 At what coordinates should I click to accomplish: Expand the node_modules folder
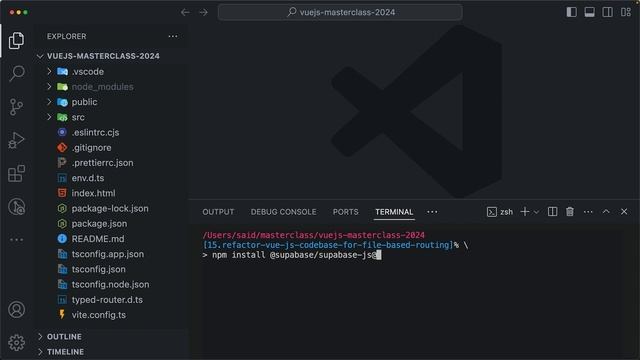[x=102, y=87]
